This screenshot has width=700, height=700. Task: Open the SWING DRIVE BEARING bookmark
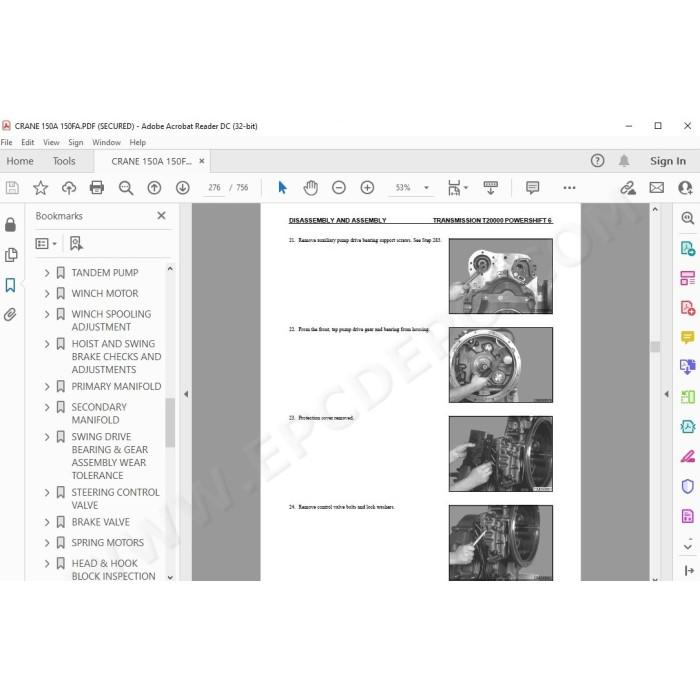(110, 456)
